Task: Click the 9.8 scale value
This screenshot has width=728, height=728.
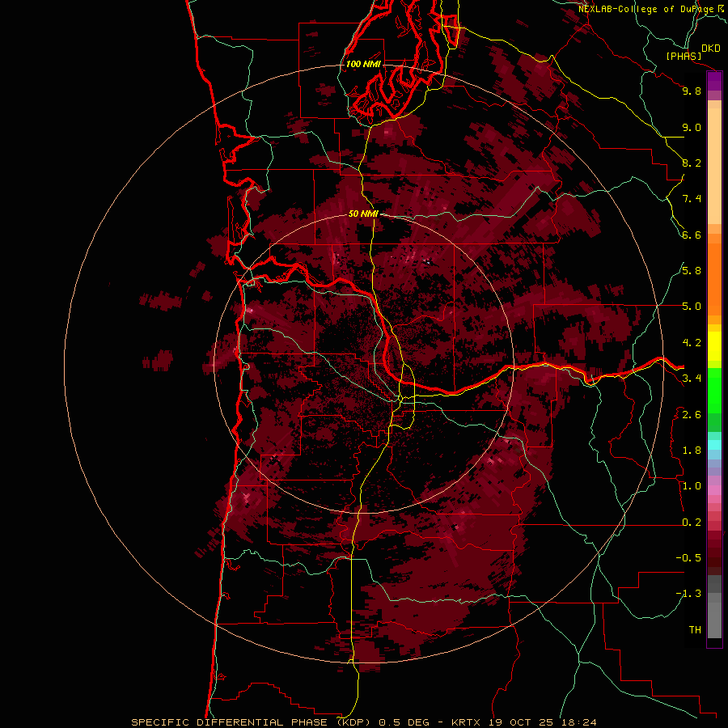Action: 692,91
